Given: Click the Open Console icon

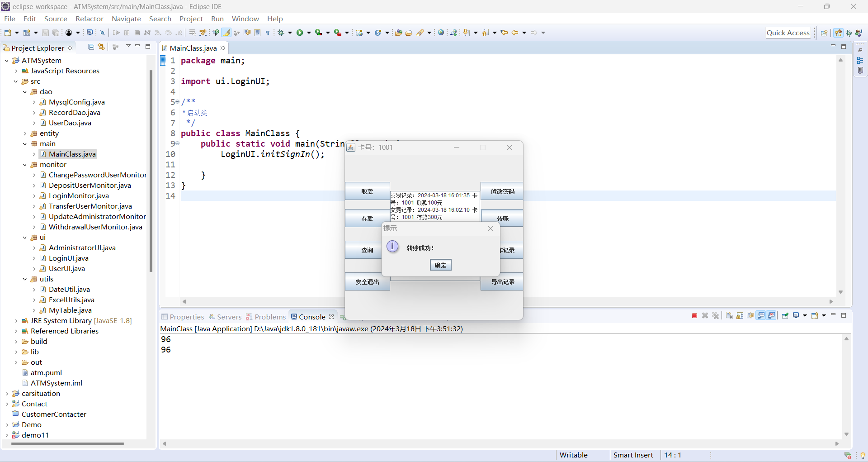Looking at the screenshot, I should coord(815,316).
